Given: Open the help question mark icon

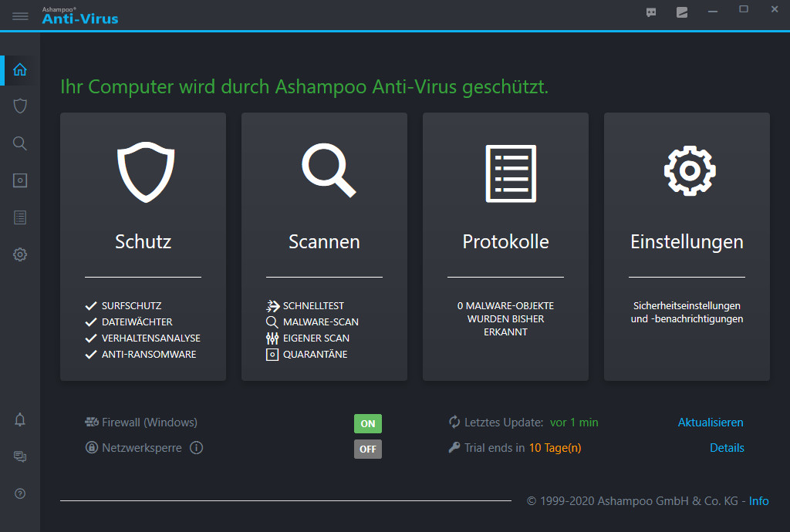Looking at the screenshot, I should [20, 493].
